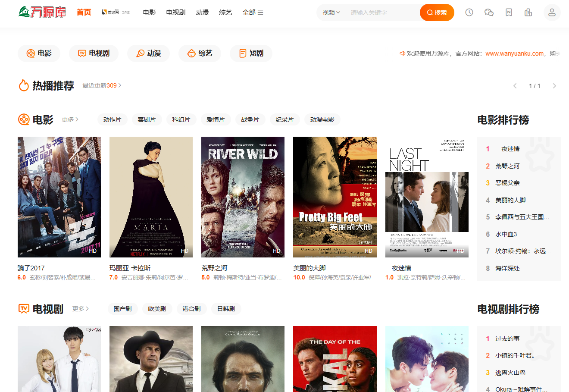Open the 玛丽亚·卡拉斯 Maria poster
The image size is (569, 392).
tap(151, 197)
